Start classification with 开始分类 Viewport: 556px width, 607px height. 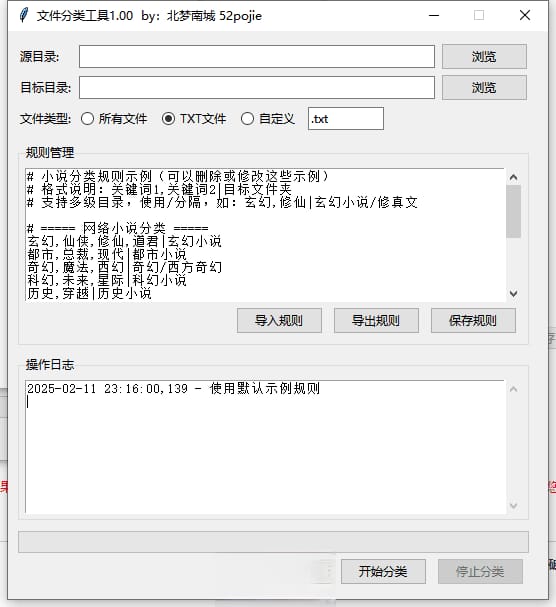click(383, 571)
